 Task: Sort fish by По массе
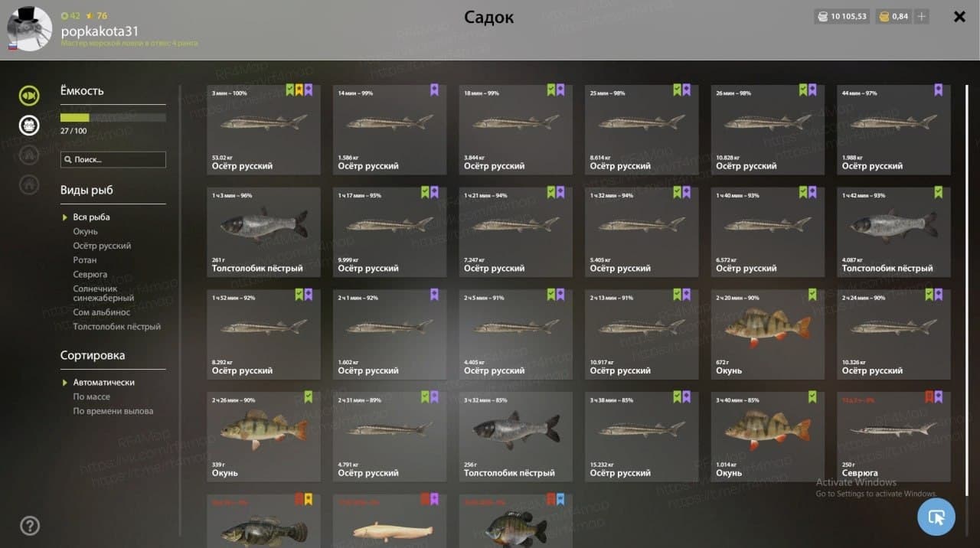(91, 396)
